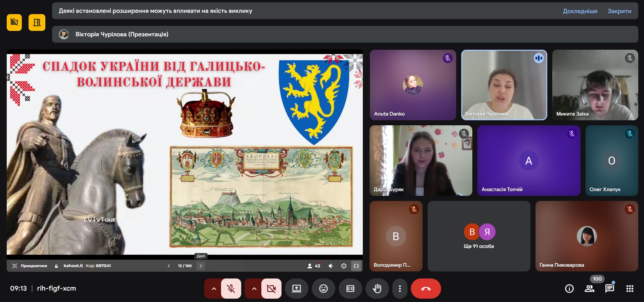Click the QR code icon near Приєднатися
Viewport: 644px width, 302px height.
[14, 266]
